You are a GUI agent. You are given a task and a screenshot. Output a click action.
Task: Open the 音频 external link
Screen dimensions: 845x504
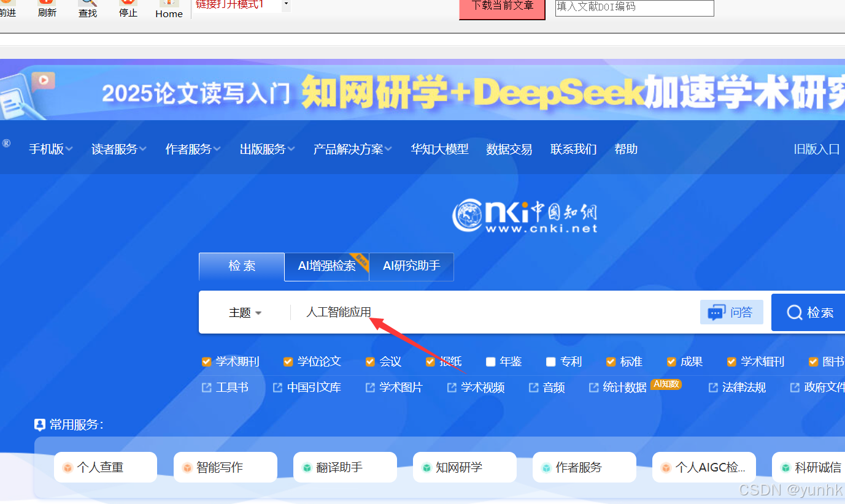[x=547, y=388]
